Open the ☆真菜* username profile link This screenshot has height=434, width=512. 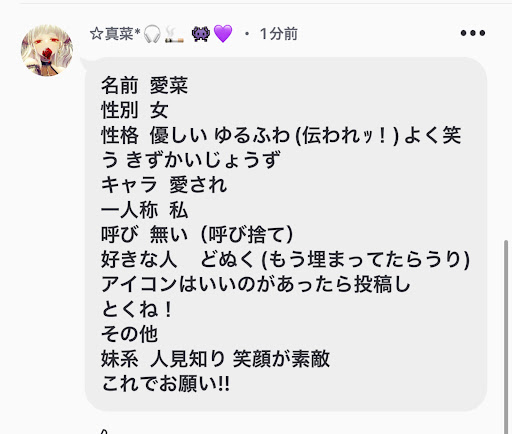click(115, 34)
